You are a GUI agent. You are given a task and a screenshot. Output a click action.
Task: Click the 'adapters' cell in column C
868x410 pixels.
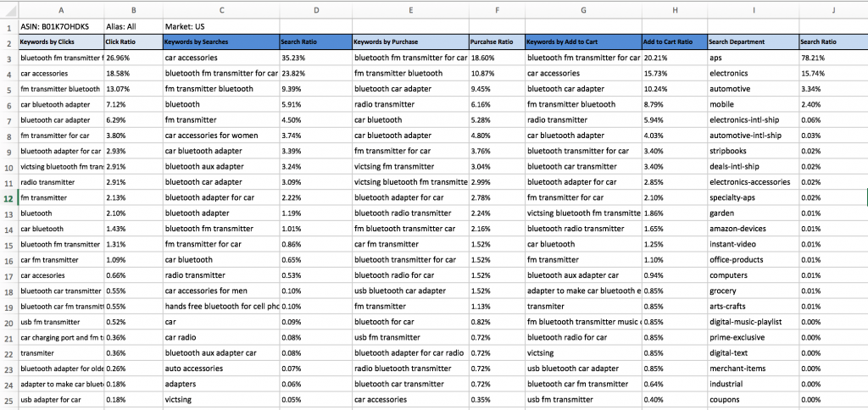pyautogui.click(x=221, y=384)
